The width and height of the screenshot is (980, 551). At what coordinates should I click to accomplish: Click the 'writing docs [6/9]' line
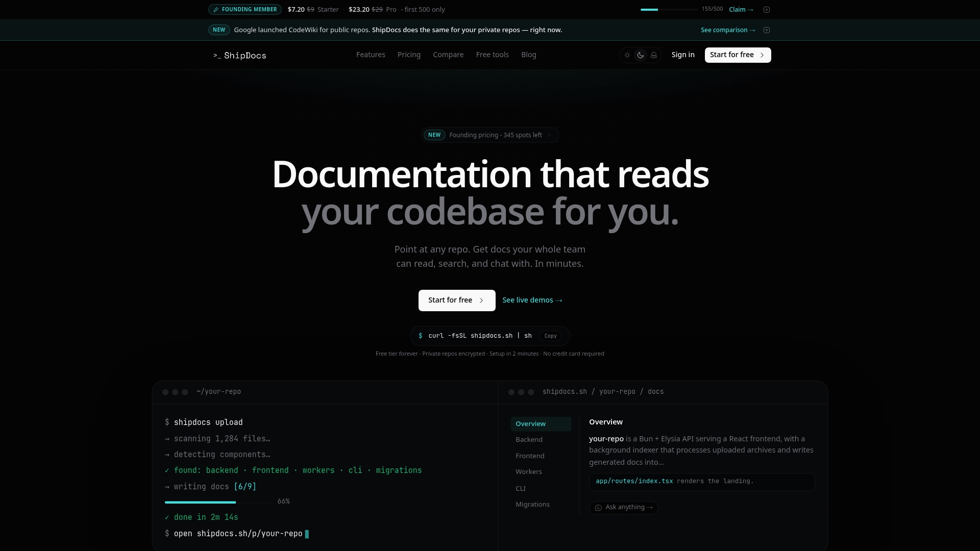click(x=210, y=487)
